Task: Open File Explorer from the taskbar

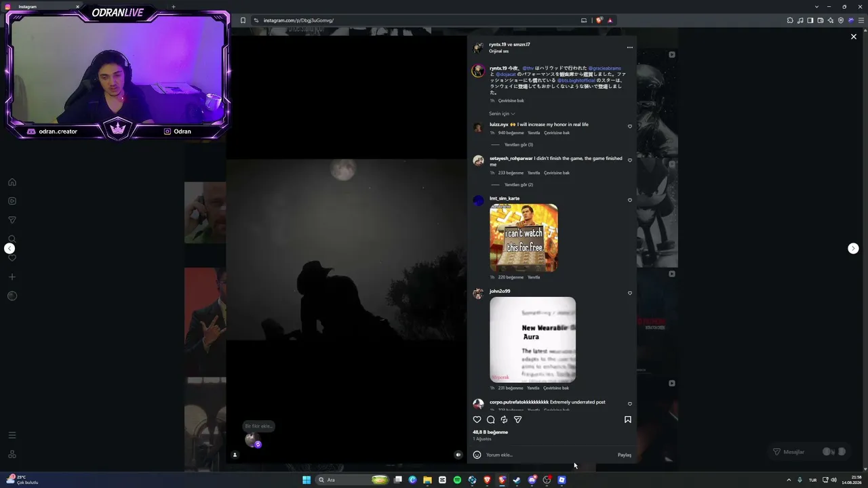Action: pos(427,480)
